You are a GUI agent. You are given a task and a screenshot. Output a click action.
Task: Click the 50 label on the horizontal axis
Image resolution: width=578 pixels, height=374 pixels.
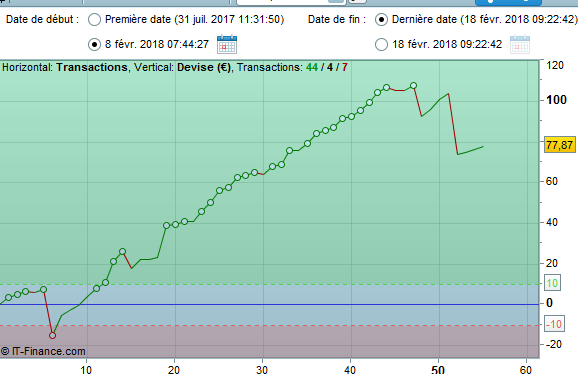click(x=438, y=369)
